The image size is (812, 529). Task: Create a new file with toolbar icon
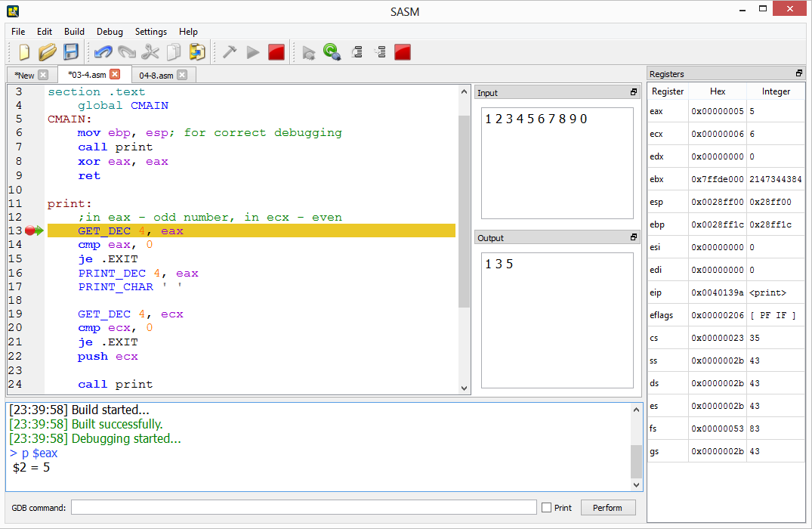click(24, 52)
